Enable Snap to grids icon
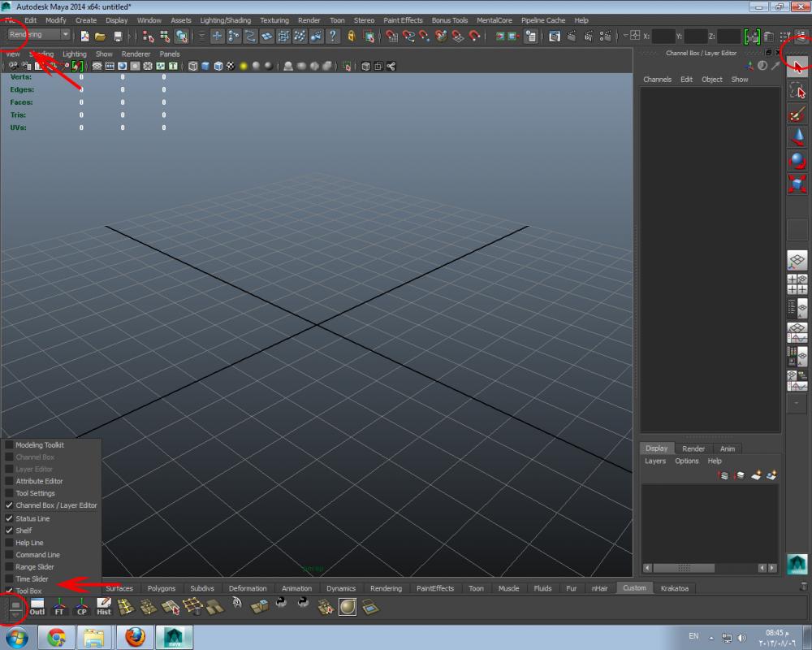Viewport: 812px width, 650px height. click(x=217, y=37)
